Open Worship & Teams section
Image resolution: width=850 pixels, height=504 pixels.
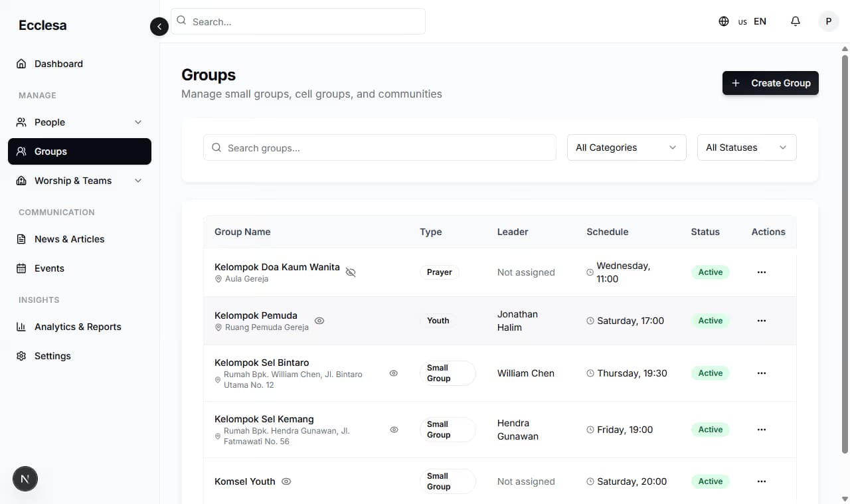point(80,181)
